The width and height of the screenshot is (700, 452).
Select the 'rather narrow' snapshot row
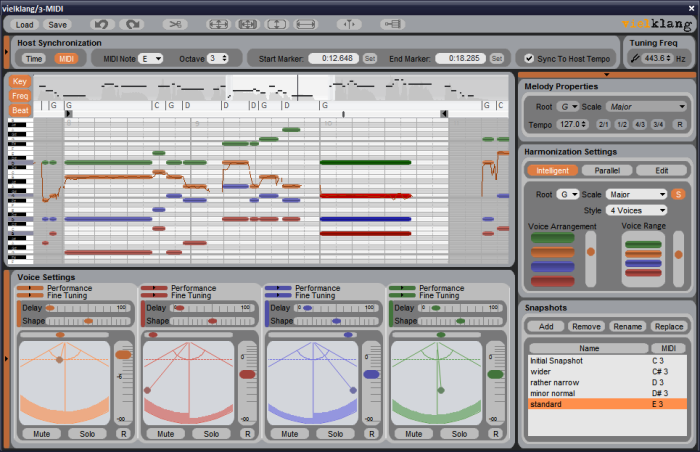[x=607, y=382]
